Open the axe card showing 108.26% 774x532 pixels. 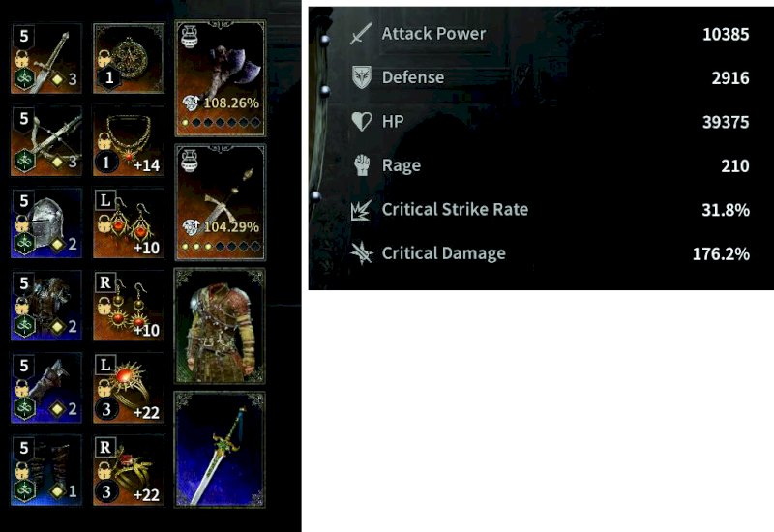(221, 78)
